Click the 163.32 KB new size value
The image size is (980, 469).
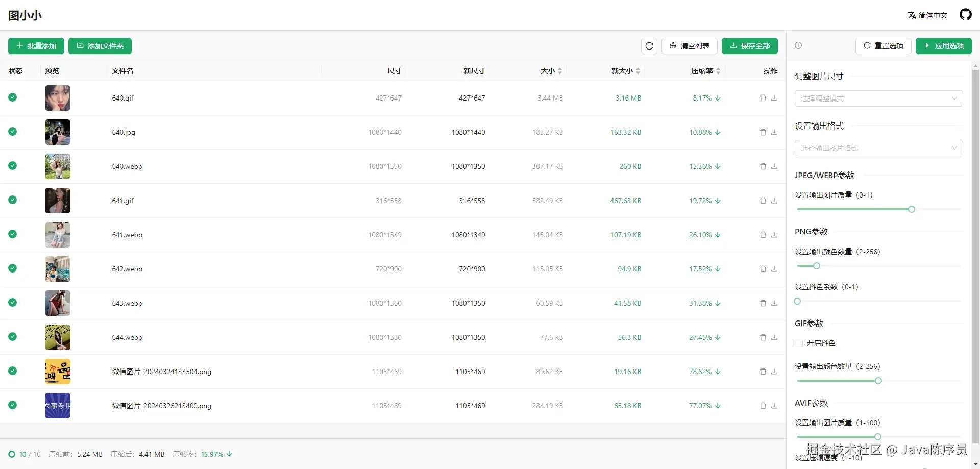click(x=626, y=132)
